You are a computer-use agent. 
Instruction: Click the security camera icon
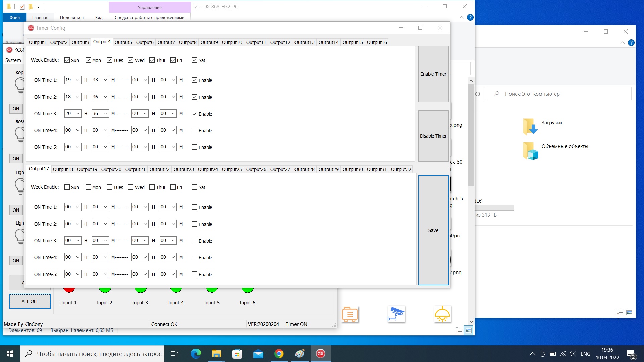point(396,314)
